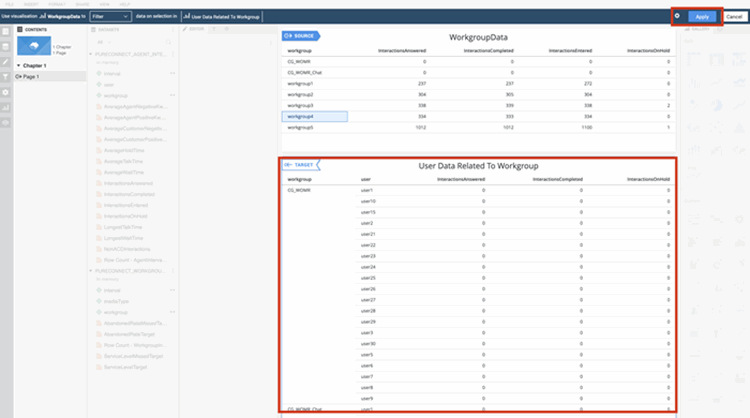Click the WorkgroupData source visualisation label

(x=60, y=16)
